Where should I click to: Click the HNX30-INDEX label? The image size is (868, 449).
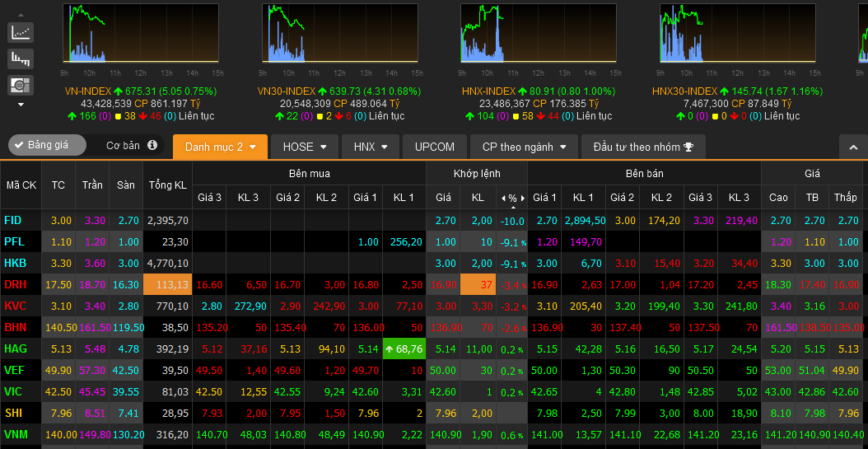pos(686,91)
